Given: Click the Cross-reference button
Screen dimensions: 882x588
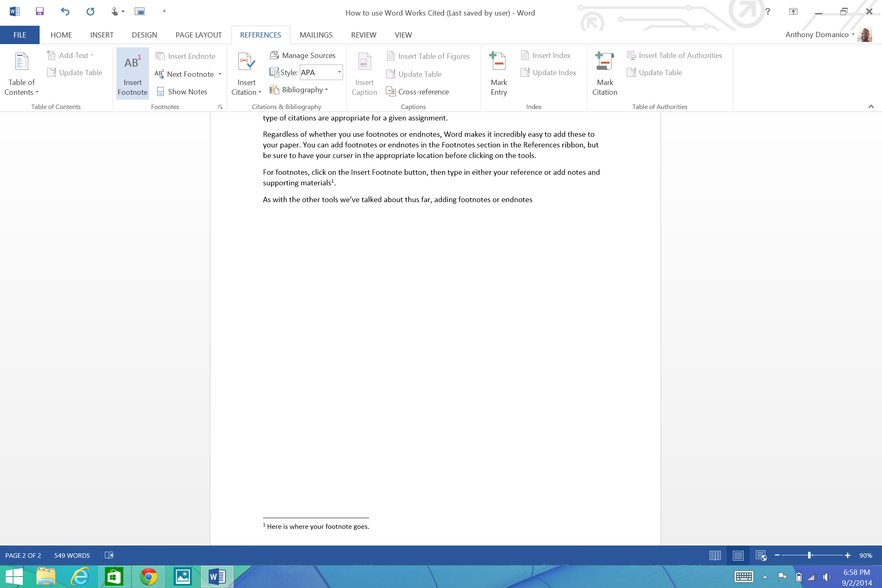Looking at the screenshot, I should [x=423, y=91].
